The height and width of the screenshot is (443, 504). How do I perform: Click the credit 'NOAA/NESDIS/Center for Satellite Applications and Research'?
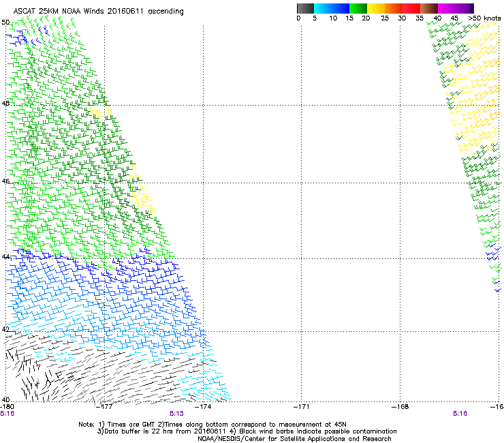[294, 439]
